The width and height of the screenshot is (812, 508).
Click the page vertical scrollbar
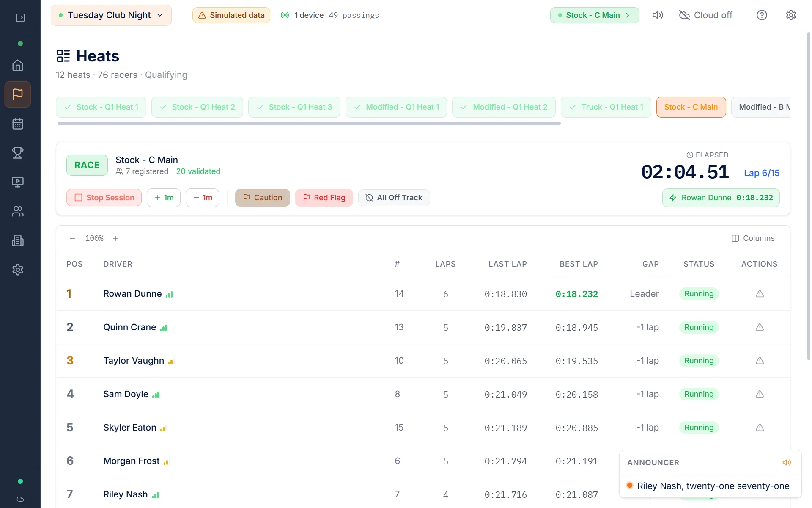(x=809, y=196)
